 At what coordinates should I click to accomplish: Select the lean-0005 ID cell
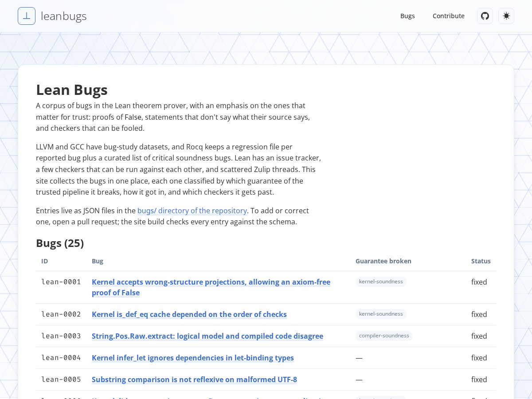tap(61, 379)
